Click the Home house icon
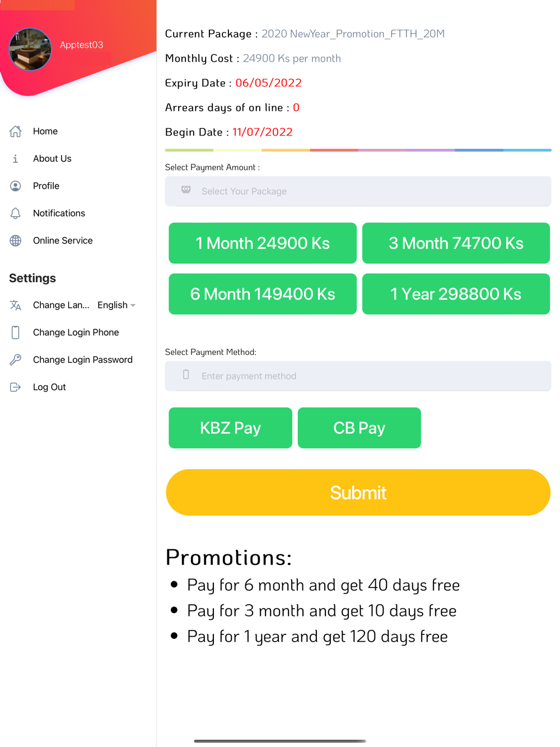The height and width of the screenshot is (747, 560). point(16,132)
